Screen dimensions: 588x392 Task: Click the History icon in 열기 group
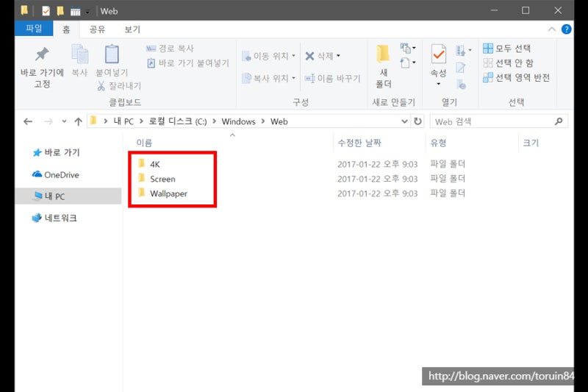tap(461, 85)
